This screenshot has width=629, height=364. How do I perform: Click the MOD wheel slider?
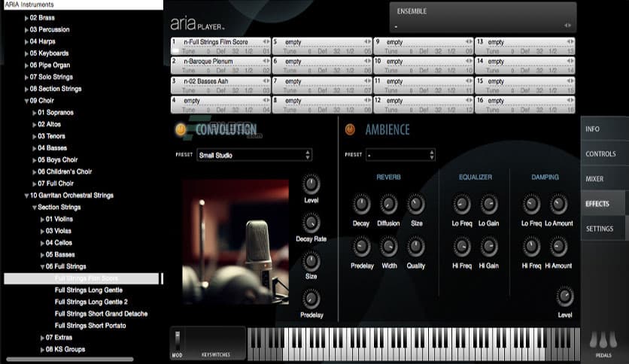tap(178, 341)
